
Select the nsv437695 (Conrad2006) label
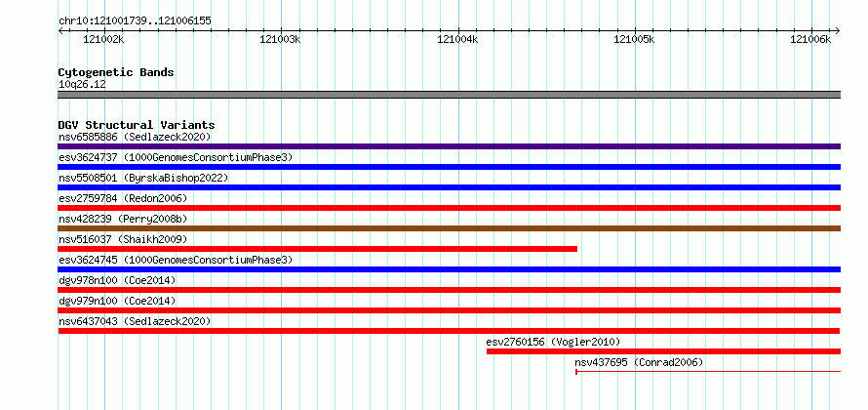pos(639,362)
